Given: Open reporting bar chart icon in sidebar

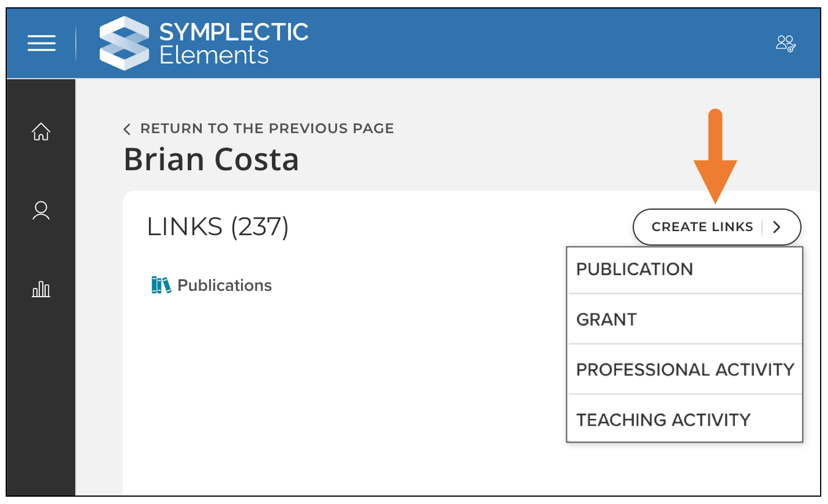Looking at the screenshot, I should point(41,289).
